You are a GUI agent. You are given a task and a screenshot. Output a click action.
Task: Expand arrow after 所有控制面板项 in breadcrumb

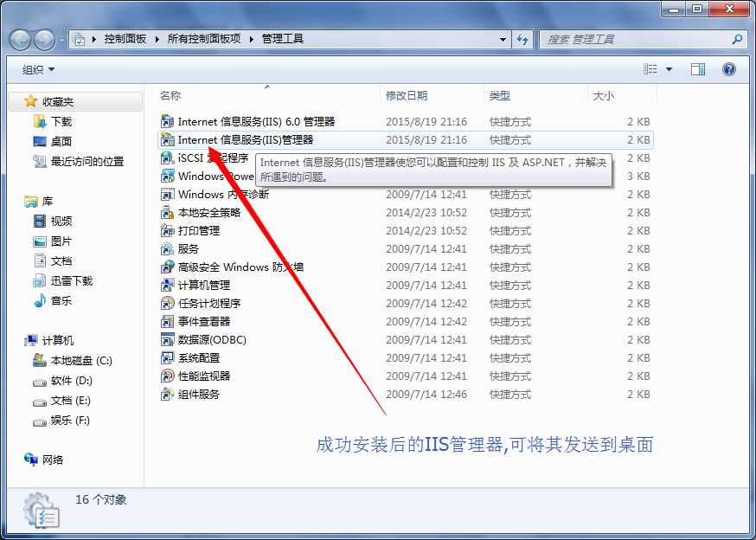click(x=251, y=39)
